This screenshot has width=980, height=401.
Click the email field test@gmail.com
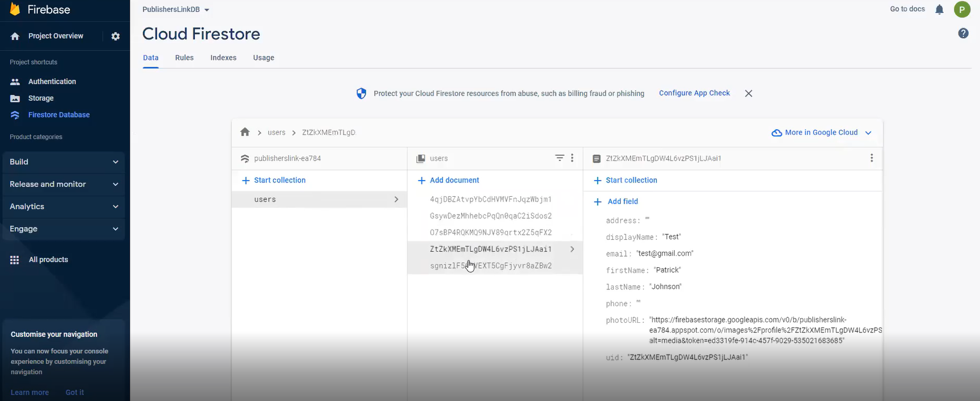point(665,253)
